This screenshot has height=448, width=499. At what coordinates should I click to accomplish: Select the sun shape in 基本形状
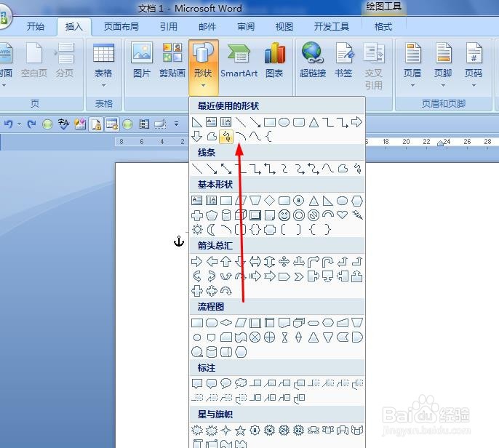[197, 229]
